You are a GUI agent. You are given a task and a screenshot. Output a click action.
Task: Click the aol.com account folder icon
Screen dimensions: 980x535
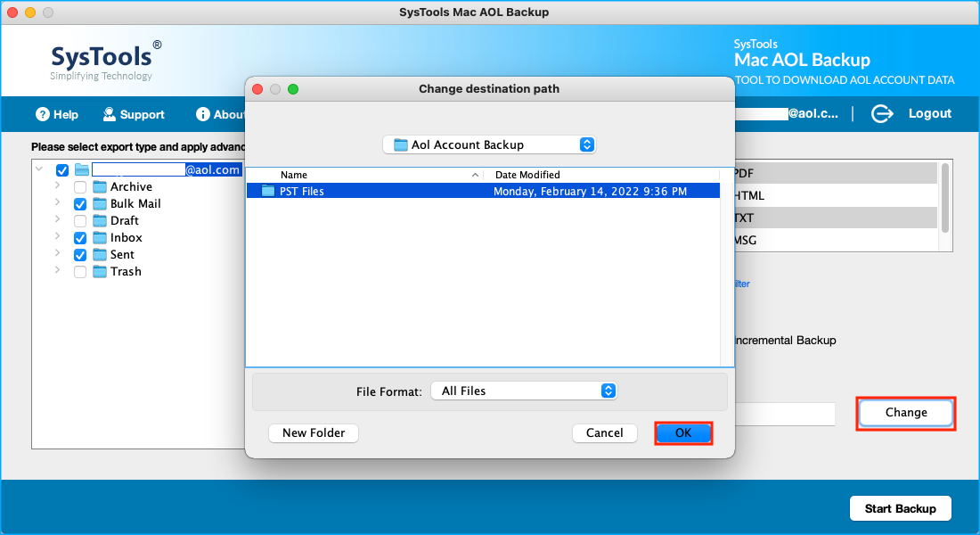(82, 169)
